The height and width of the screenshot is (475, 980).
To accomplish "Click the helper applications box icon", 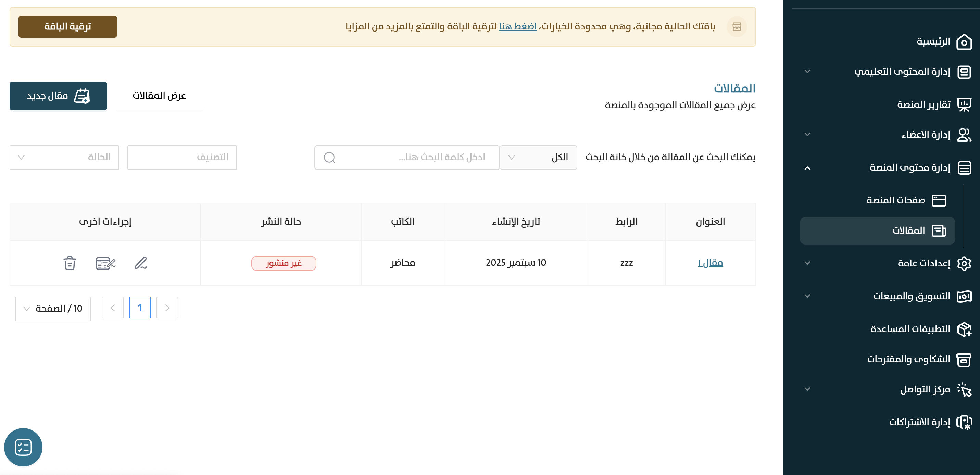I will coord(964,329).
